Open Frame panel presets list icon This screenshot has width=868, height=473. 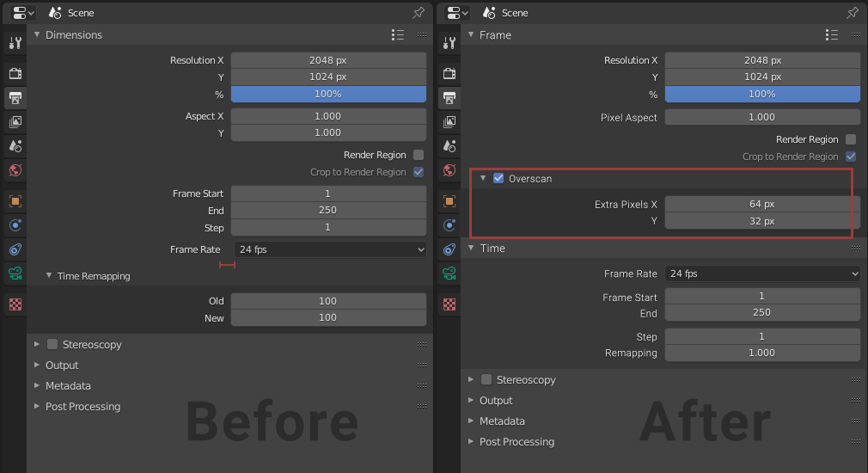831,35
